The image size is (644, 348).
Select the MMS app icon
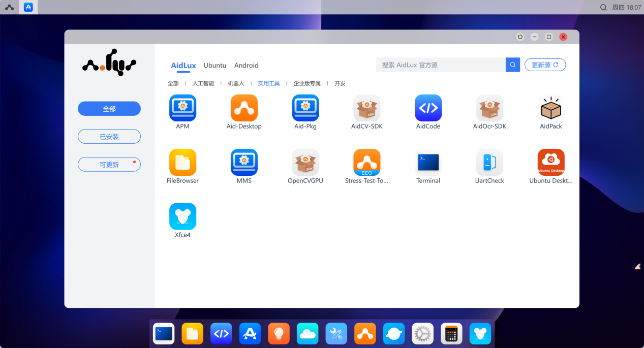click(x=244, y=162)
